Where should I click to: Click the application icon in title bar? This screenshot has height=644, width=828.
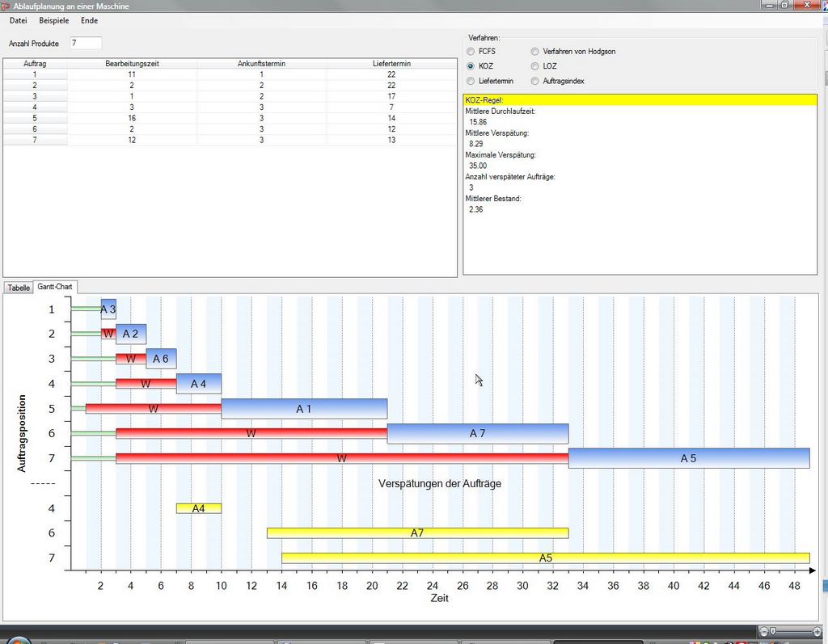tap(6, 6)
